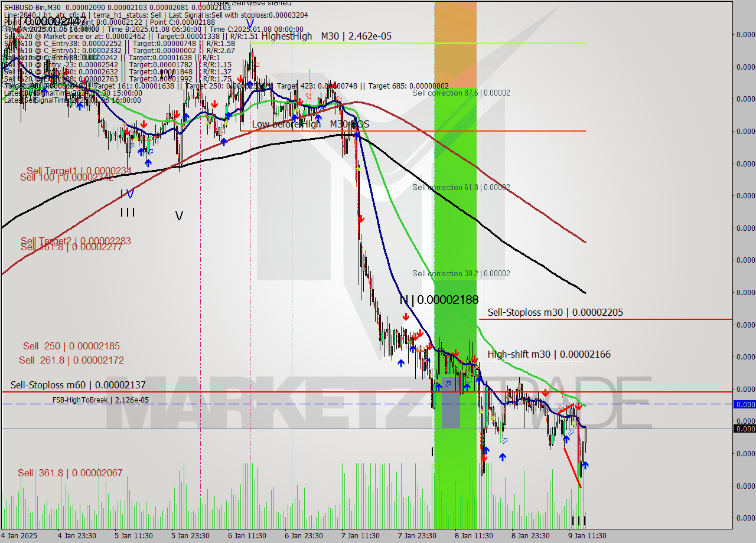This screenshot has height=543, width=756.
Task: Click the 9 Jan 11:30 time label
Action: [x=587, y=536]
